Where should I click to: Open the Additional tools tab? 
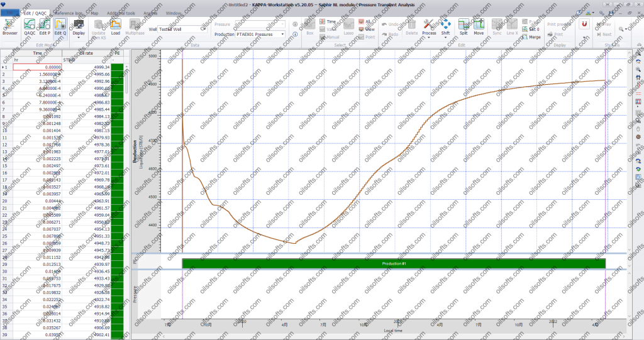coord(121,13)
